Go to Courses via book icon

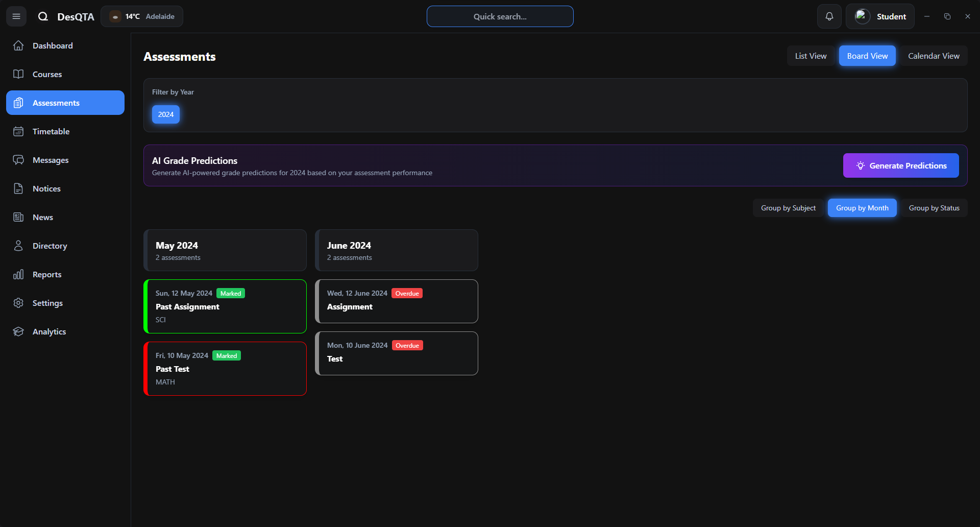[x=18, y=74]
